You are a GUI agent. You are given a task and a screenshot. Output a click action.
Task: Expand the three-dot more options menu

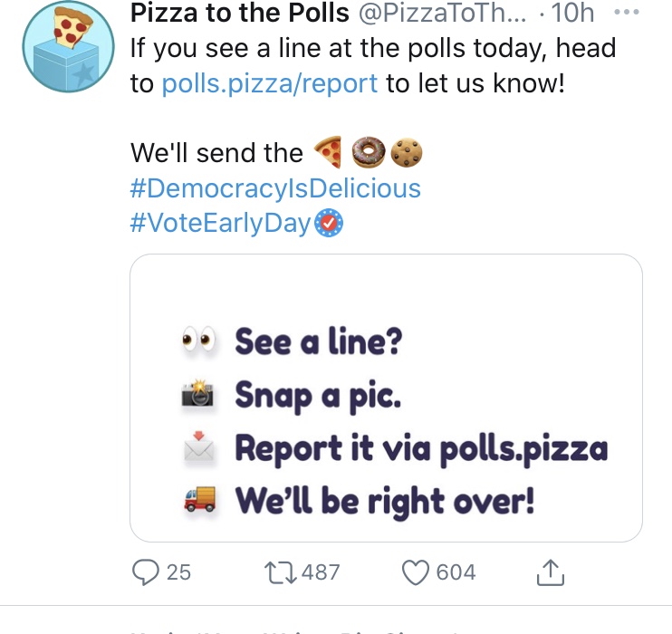pyautogui.click(x=626, y=14)
